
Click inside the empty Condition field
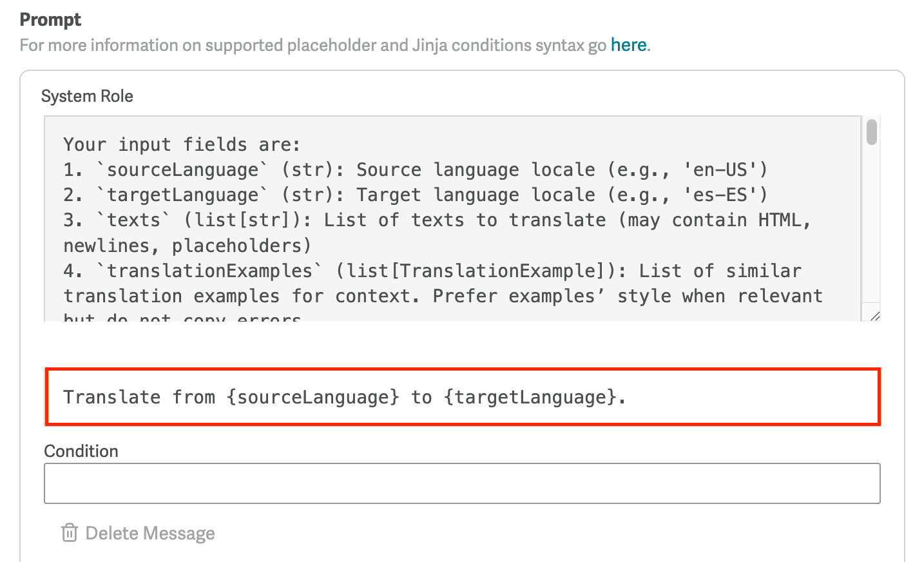coord(461,483)
